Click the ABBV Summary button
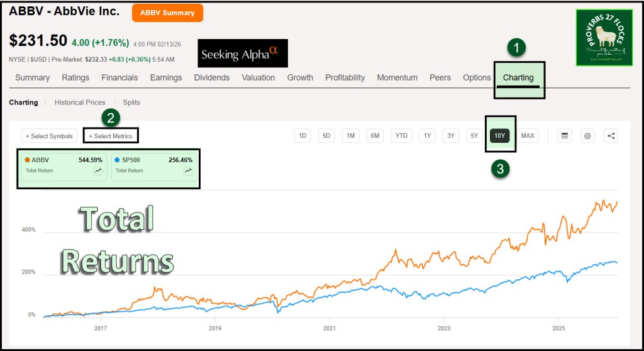 tap(167, 13)
